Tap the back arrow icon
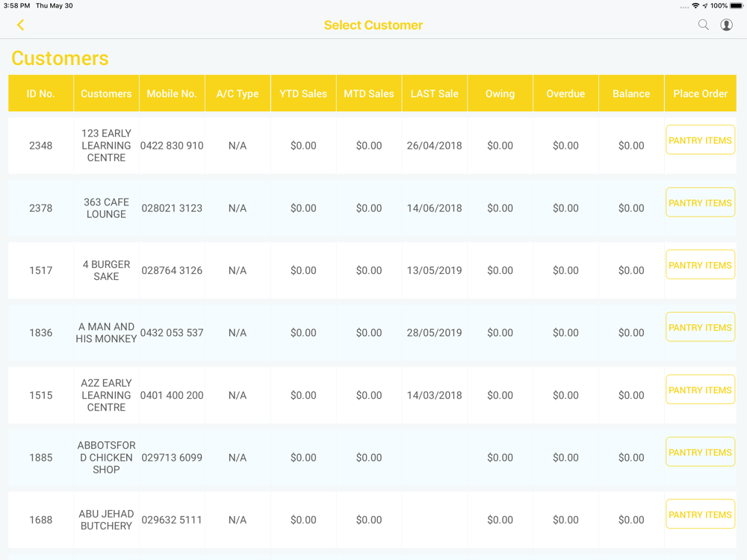 pos(21,25)
